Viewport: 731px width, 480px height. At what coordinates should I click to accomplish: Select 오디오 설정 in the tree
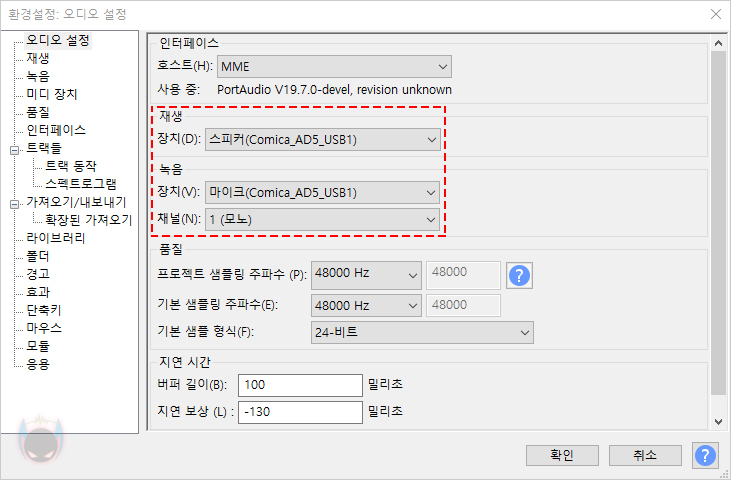(x=58, y=41)
